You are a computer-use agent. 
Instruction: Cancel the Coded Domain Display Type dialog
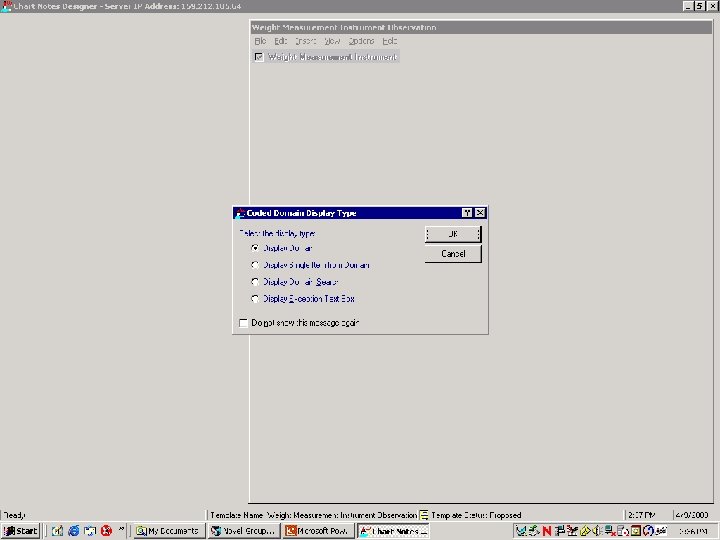(453, 253)
